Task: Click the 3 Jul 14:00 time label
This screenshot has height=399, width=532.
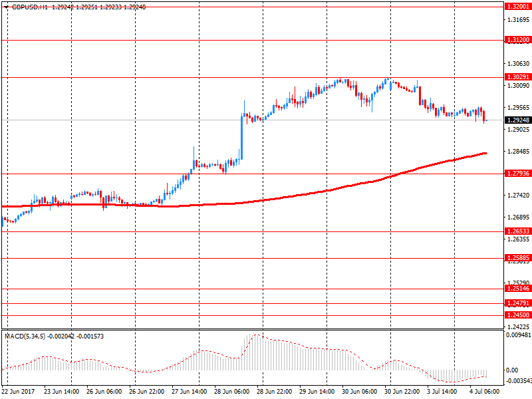Action: point(444,392)
